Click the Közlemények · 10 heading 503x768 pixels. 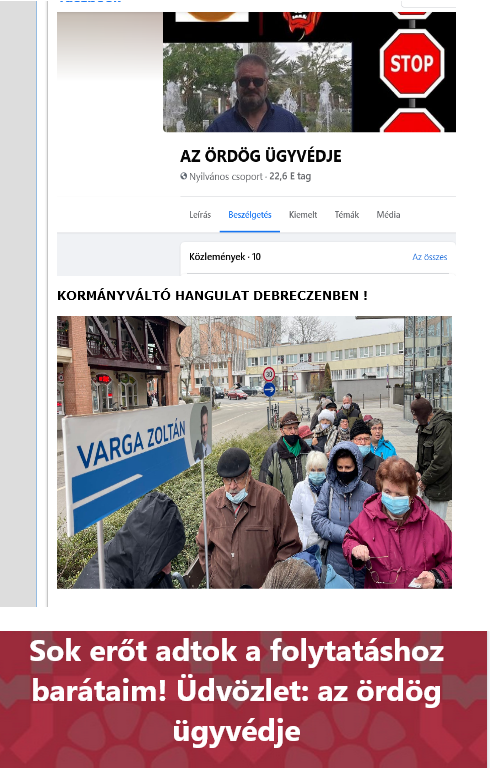pos(225,257)
